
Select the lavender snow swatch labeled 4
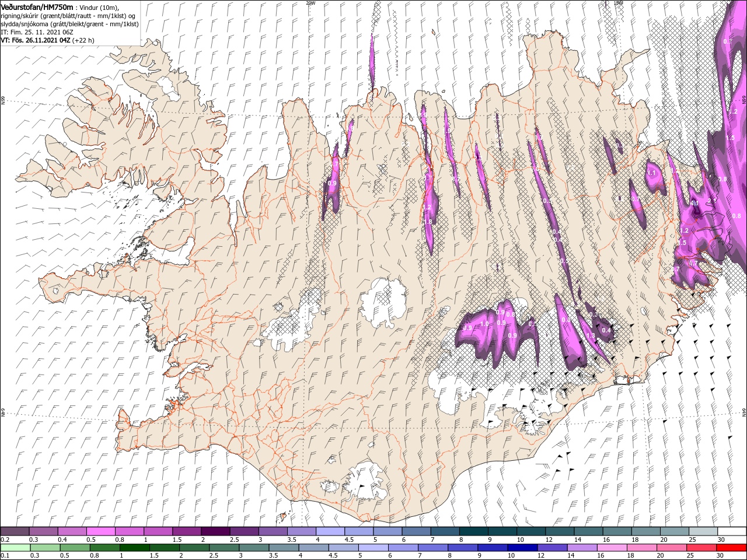[330, 531]
